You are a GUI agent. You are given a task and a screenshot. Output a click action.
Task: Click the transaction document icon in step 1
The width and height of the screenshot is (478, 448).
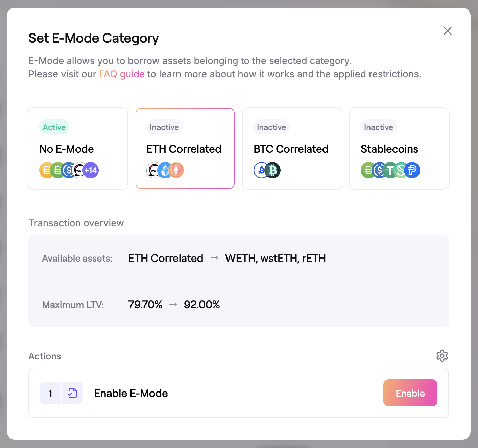(x=72, y=393)
